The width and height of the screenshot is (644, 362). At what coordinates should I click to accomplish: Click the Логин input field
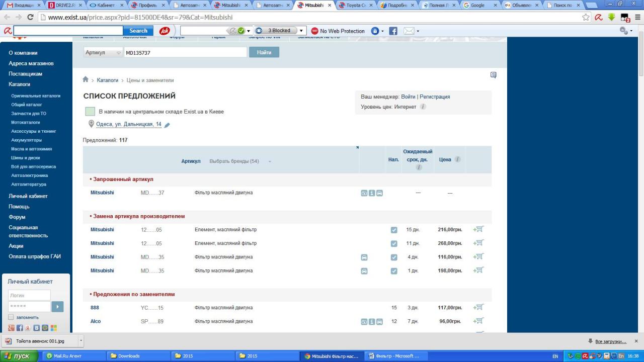(29, 295)
